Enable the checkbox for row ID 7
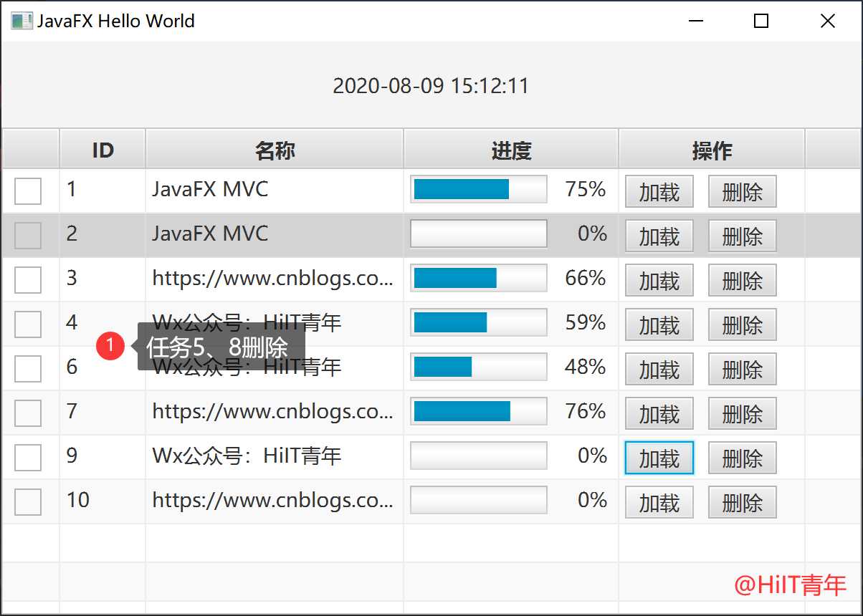Screen dimensions: 863x616 28,413
